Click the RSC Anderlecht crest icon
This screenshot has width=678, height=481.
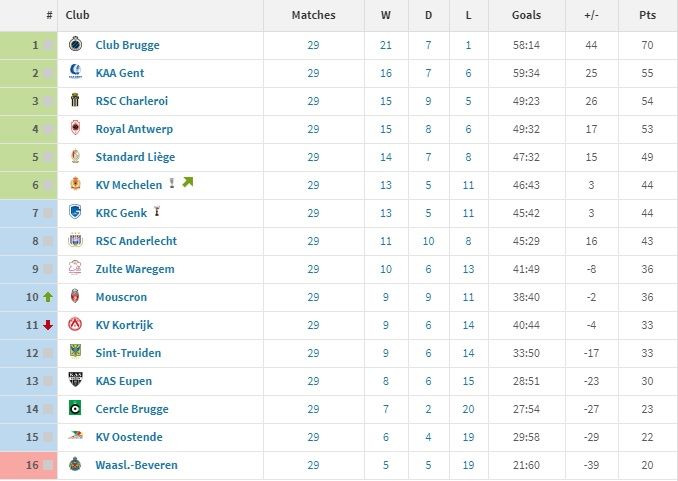75,240
